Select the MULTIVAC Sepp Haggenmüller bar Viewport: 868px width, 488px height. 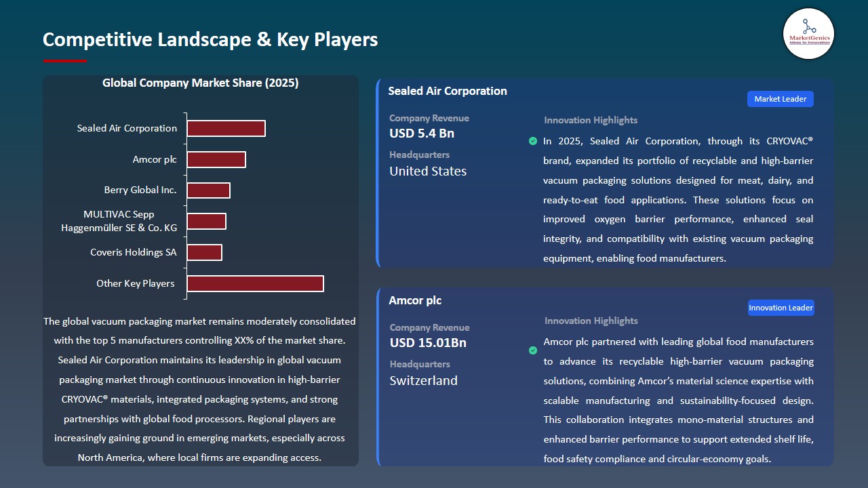(x=206, y=221)
